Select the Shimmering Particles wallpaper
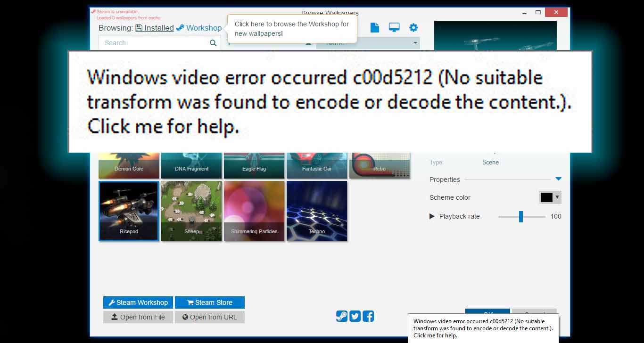This screenshot has width=644, height=343. [x=254, y=211]
